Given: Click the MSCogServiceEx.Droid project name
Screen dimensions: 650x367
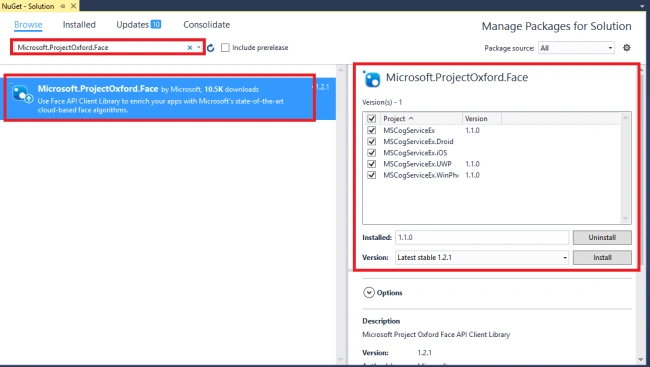Looking at the screenshot, I should (x=418, y=141).
